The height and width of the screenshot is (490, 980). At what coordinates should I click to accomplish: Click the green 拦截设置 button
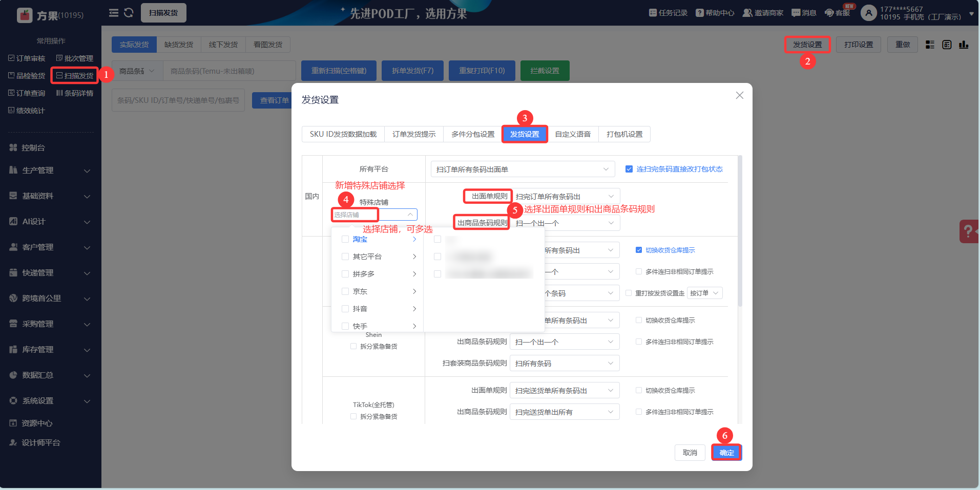coord(545,71)
